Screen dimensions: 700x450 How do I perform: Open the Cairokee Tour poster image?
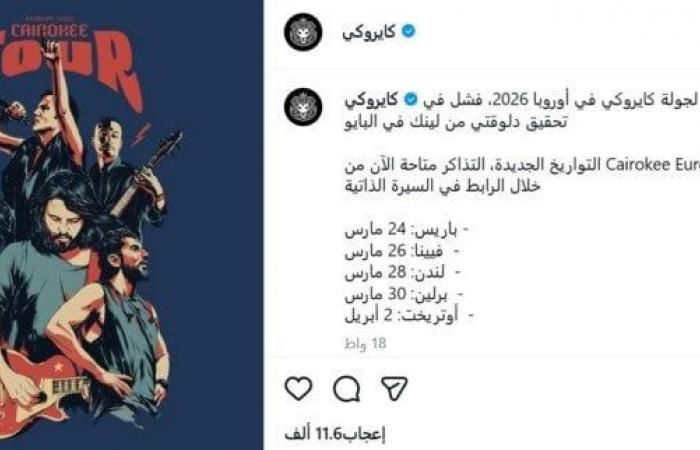tap(132, 225)
